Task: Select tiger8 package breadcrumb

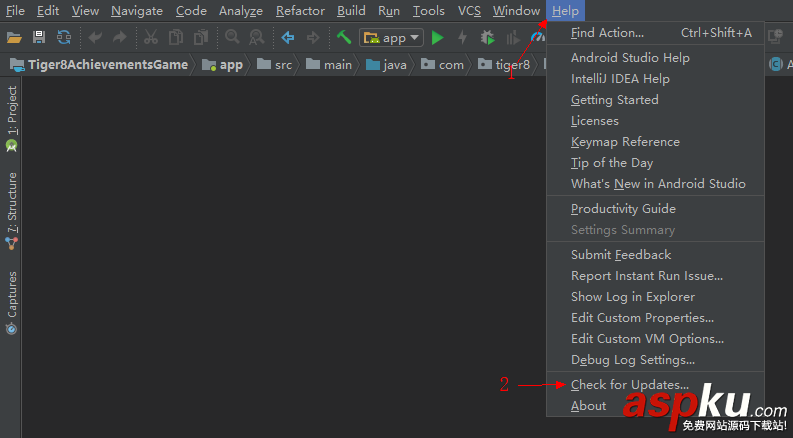Action: (x=504, y=65)
